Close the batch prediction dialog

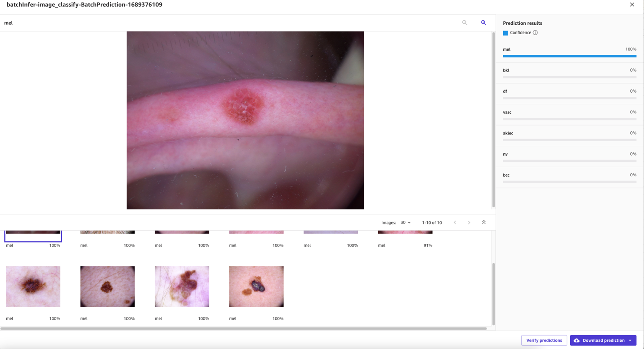pos(632,4)
